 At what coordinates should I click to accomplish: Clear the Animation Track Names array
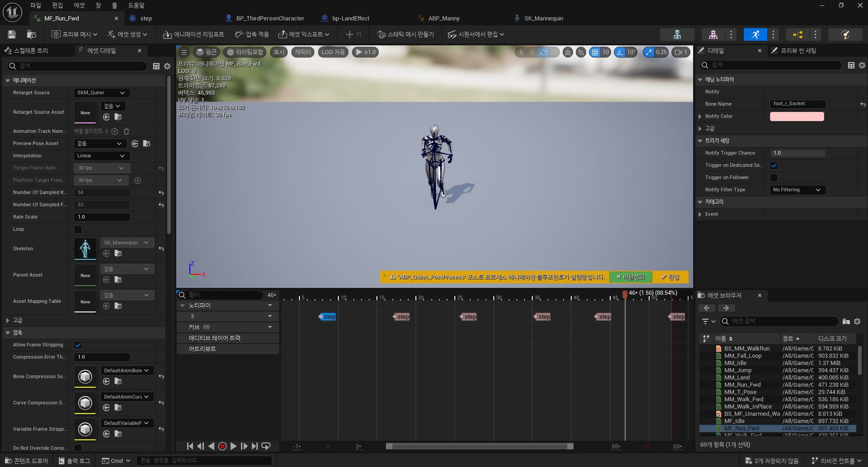click(126, 131)
